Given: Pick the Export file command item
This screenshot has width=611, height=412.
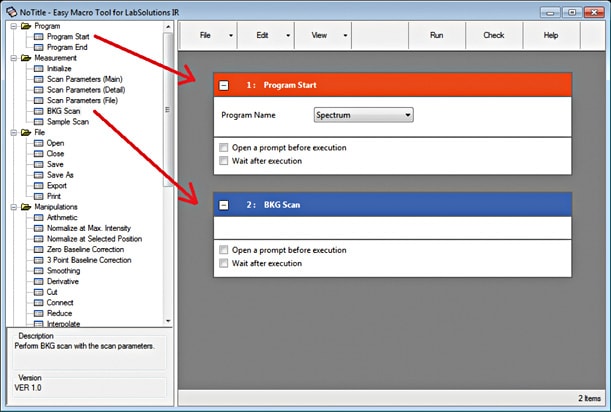Looking at the screenshot, I should 59,185.
